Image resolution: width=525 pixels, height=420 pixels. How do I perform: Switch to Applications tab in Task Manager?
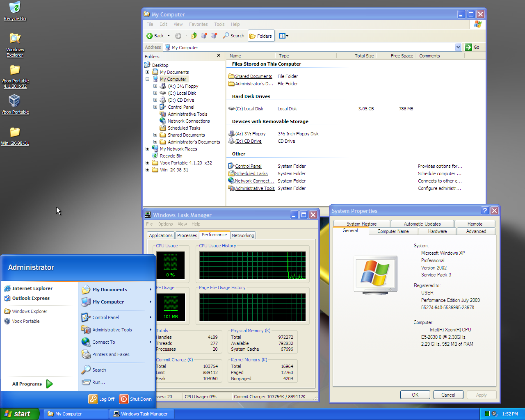161,235
